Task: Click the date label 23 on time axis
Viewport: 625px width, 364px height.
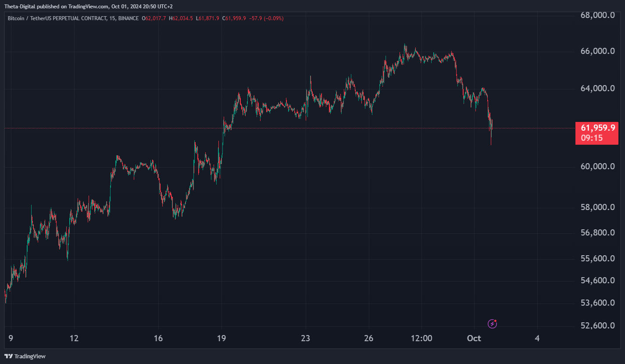Action: click(x=306, y=338)
